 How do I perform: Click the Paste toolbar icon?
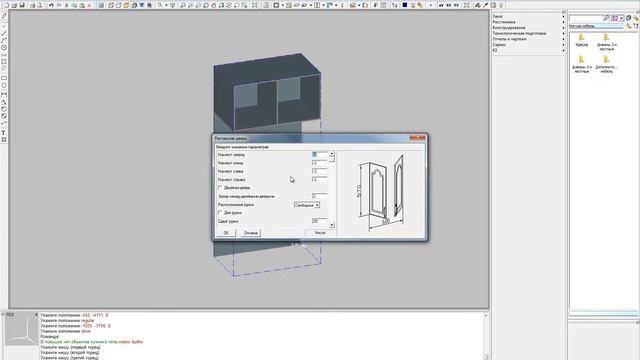click(x=82, y=5)
